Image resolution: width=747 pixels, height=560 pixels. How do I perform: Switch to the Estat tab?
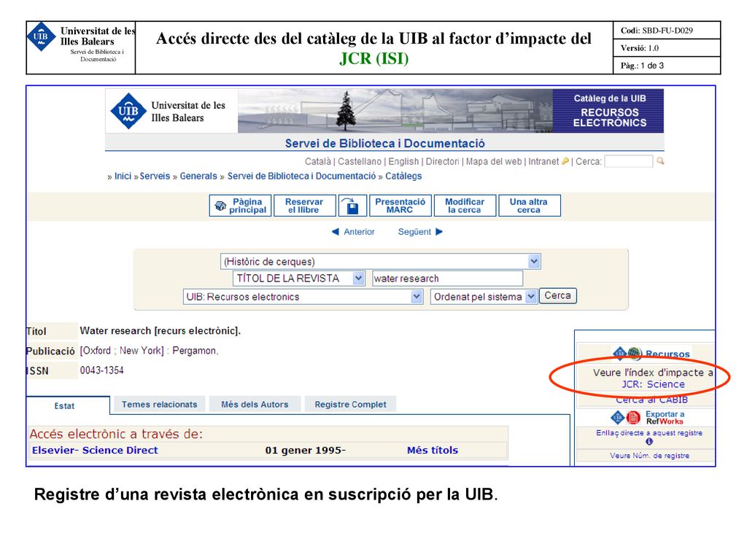pyautogui.click(x=64, y=405)
